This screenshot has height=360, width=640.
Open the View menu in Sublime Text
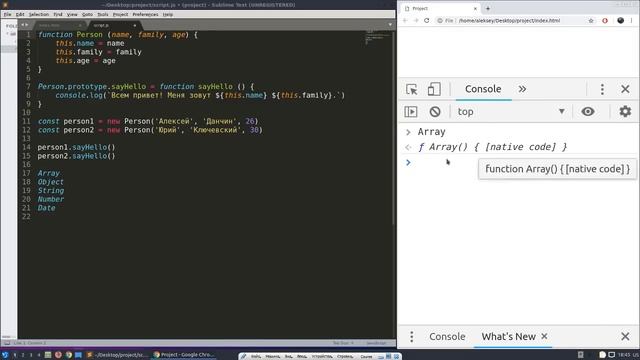[x=72, y=14]
